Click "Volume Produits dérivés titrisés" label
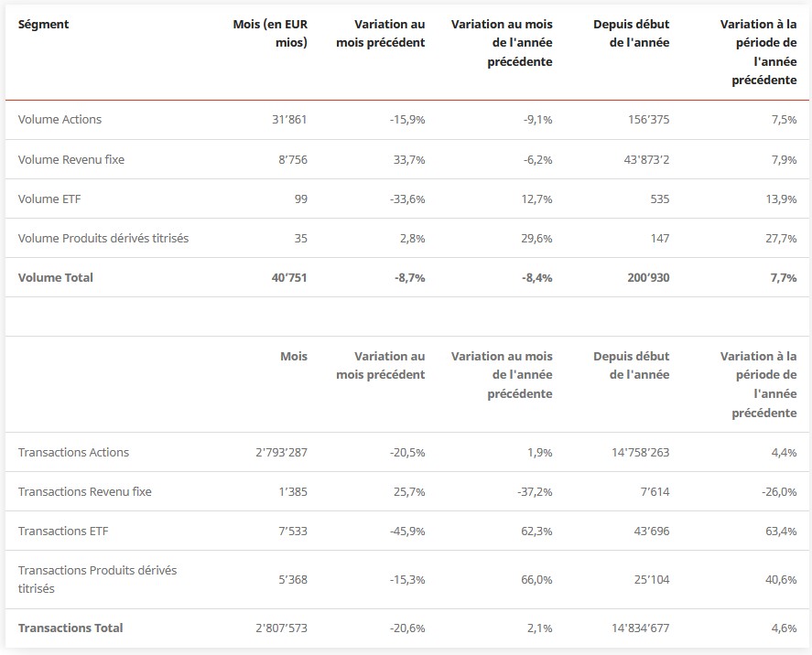The image size is (812, 655). tap(103, 238)
